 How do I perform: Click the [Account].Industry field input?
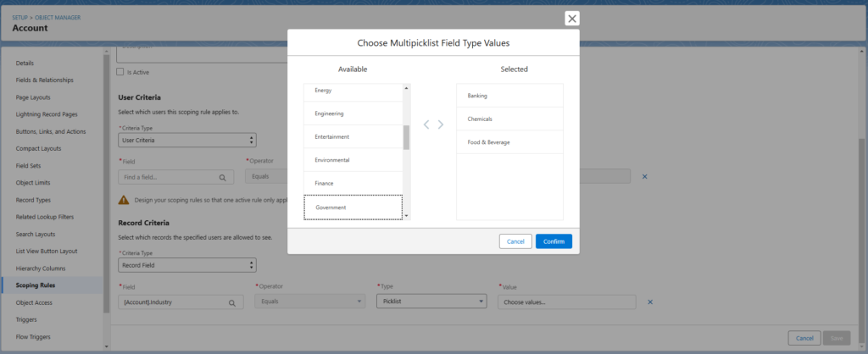(181, 302)
